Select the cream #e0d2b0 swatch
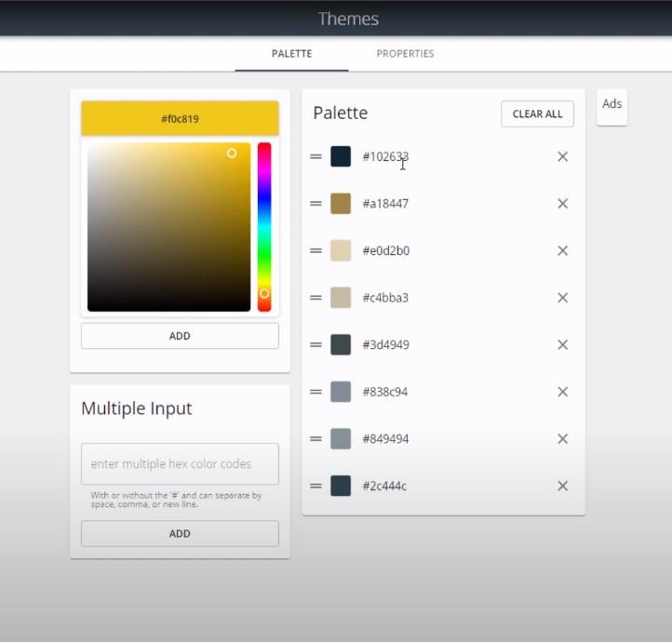The height and width of the screenshot is (642, 672). [341, 250]
